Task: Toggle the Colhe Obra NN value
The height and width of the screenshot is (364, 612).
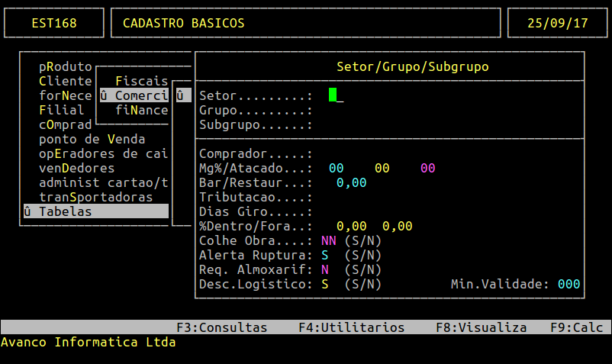Action: pyautogui.click(x=329, y=240)
